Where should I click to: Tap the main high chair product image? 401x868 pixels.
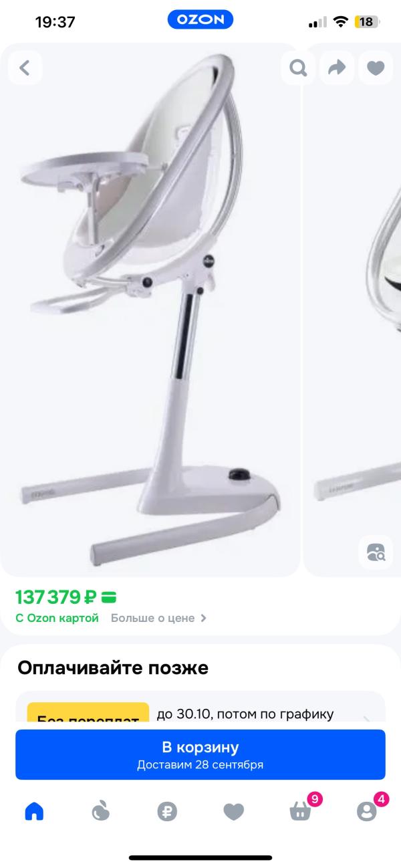[150, 310]
